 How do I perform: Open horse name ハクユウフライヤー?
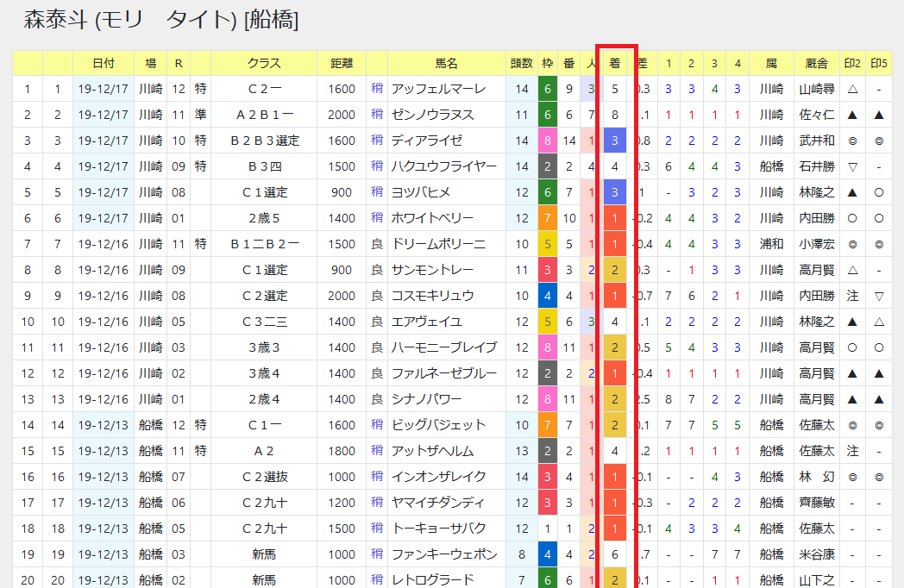[x=444, y=166]
